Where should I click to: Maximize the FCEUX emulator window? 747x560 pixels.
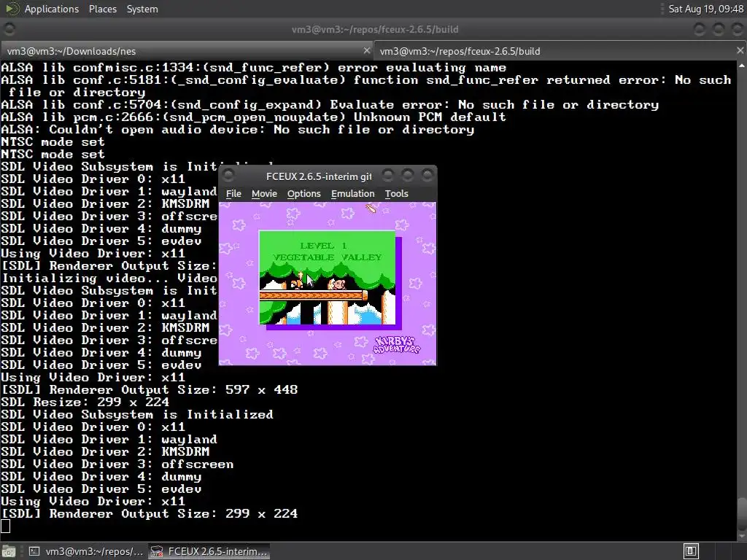click(x=407, y=176)
